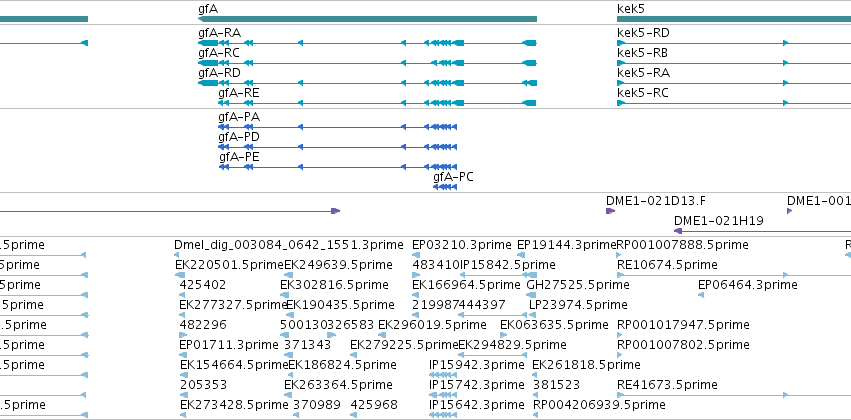Screen dimensions: 851x420
Task: Open EK273428.5prime
Action: tap(234, 405)
